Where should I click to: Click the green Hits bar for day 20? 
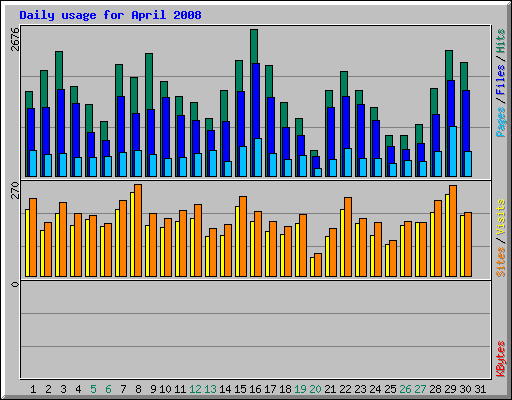tap(314, 153)
